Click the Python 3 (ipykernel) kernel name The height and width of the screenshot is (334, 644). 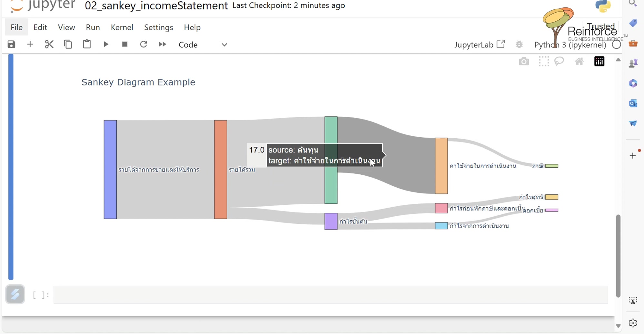pyautogui.click(x=570, y=45)
